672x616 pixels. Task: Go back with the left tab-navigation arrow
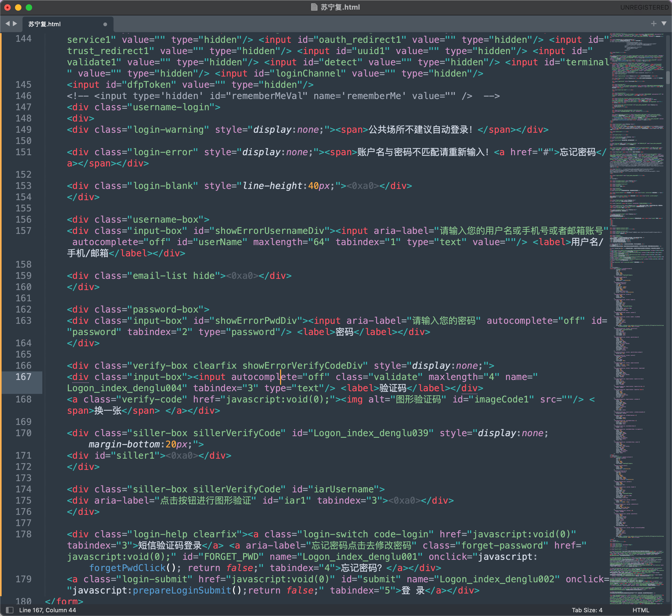7,24
